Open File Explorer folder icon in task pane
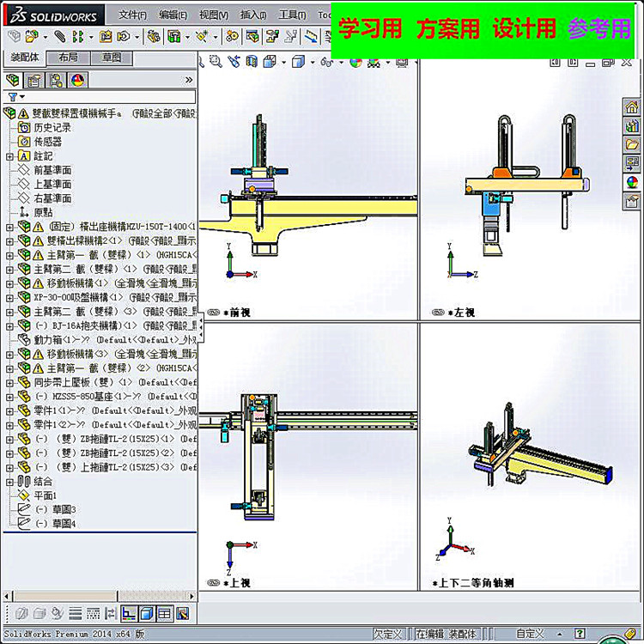644x644 pixels. (x=632, y=144)
